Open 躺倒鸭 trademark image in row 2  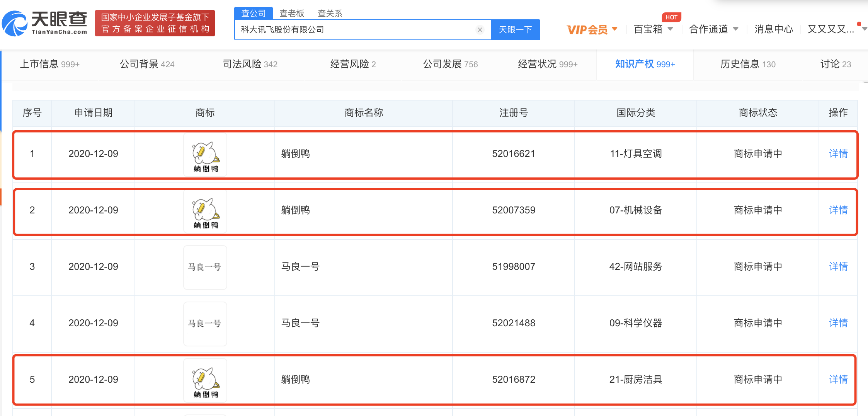tap(205, 211)
